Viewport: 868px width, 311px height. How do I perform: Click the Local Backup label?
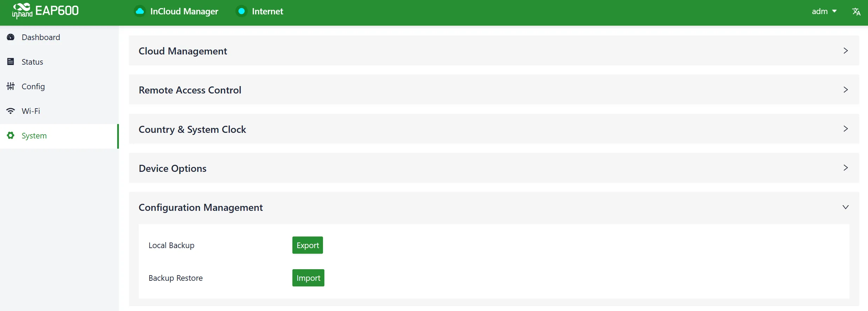171,245
